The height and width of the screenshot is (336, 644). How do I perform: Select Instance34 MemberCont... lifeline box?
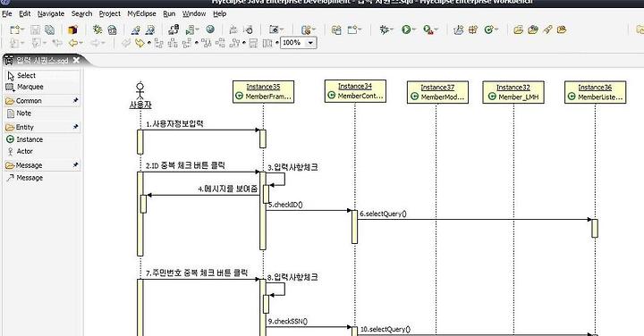(355, 91)
